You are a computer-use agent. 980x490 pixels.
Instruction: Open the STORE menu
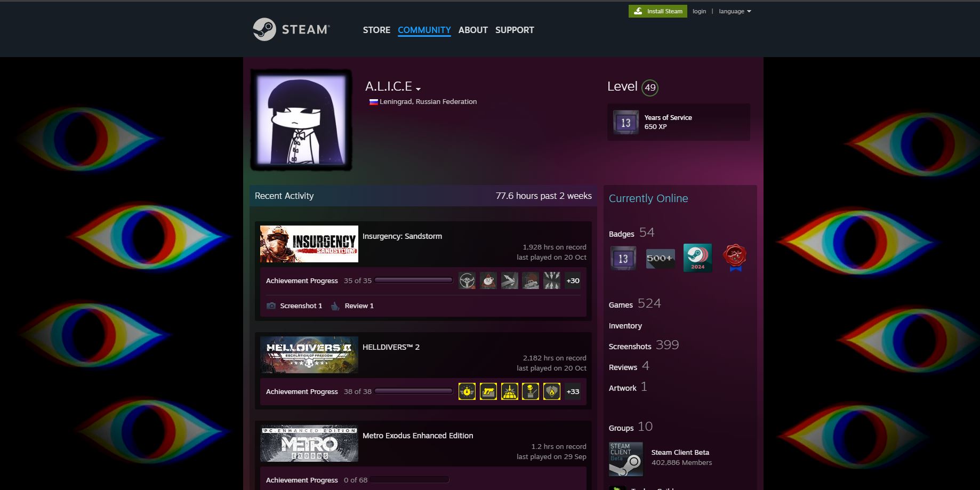tap(376, 30)
